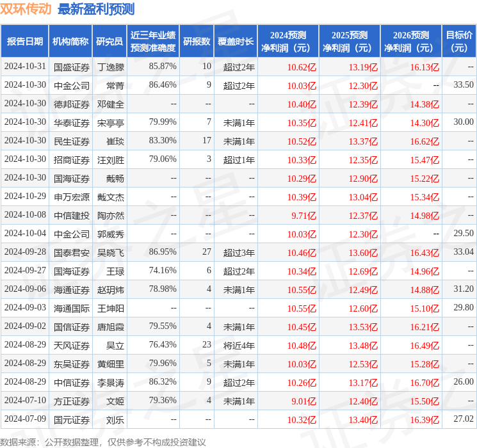Image resolution: width=477 pixels, height=448 pixels.
Task: Select researcher 邓健全
Action: click(111, 104)
